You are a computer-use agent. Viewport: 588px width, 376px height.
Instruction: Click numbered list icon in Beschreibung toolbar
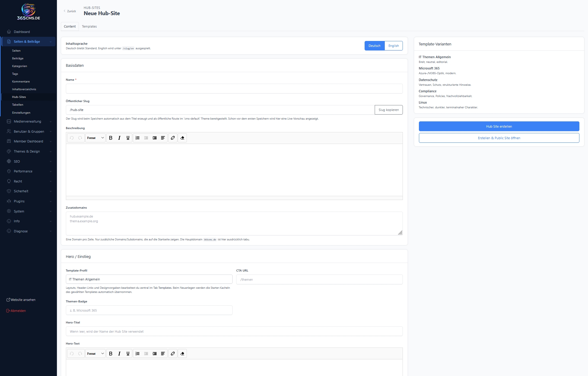(137, 138)
